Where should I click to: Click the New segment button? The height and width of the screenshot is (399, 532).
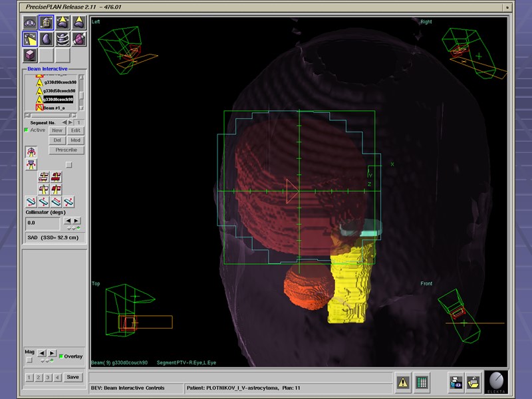57,130
